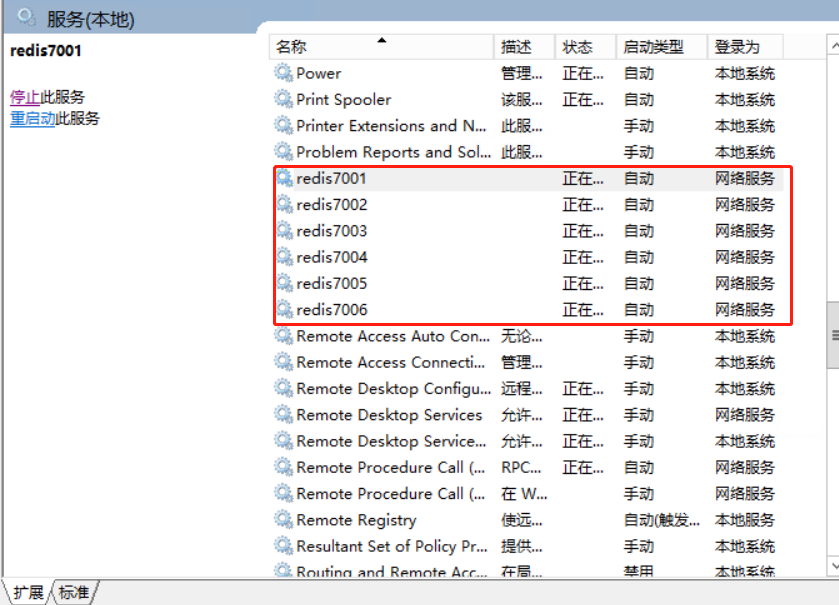Screen dimensions: 839x605
Task: Click the 该服... description of Print Spooler
Action: [x=522, y=99]
